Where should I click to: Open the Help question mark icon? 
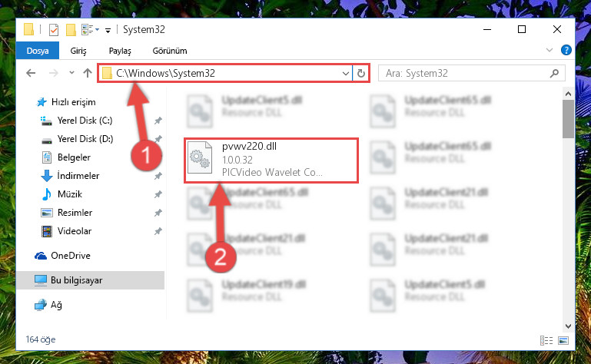[x=566, y=50]
